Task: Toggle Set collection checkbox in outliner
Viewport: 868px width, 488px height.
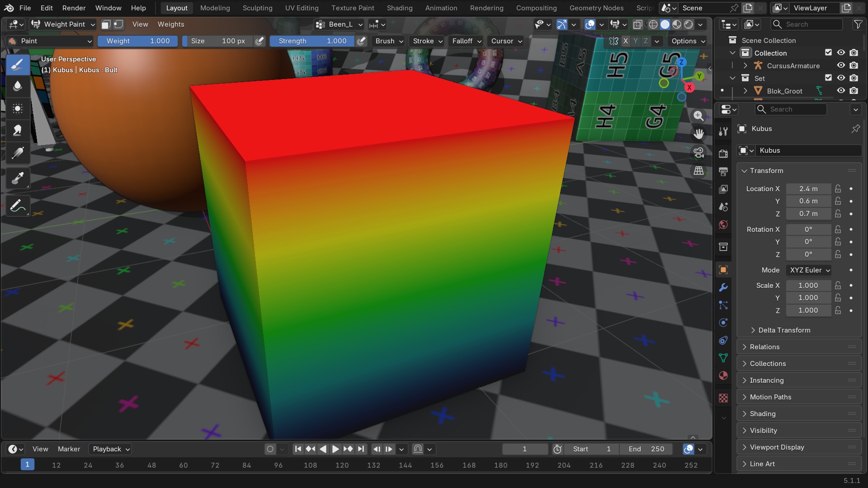Action: pyautogui.click(x=828, y=78)
